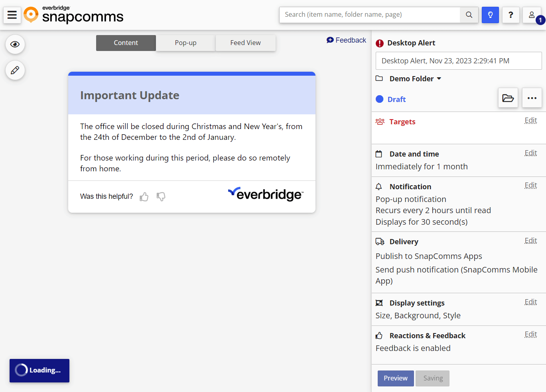Click the search magnifier icon
The height and width of the screenshot is (392, 546).
tap(469, 15)
